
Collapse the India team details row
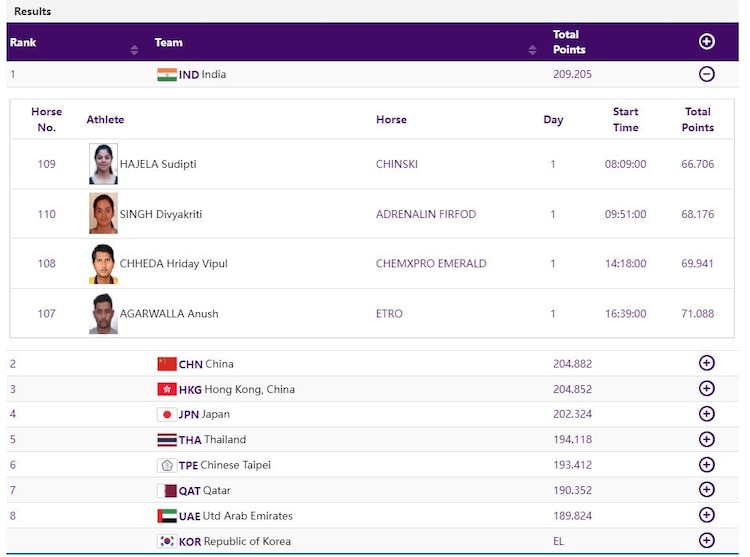(706, 74)
